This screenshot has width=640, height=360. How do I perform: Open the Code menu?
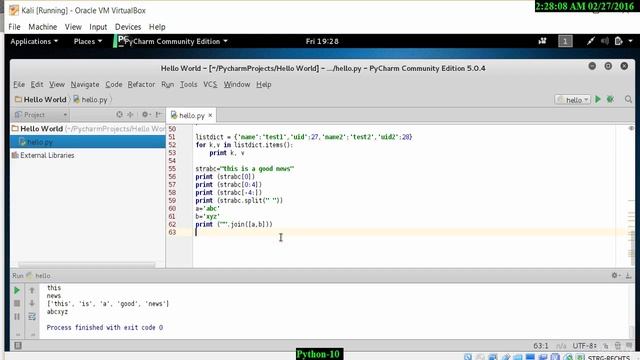(x=113, y=84)
